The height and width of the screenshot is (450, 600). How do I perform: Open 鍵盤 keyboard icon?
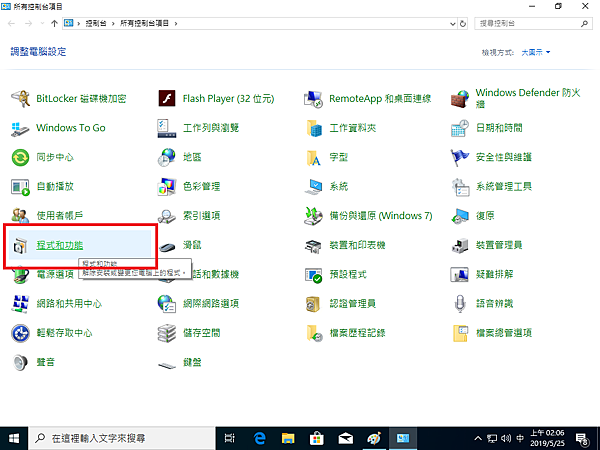(x=167, y=365)
